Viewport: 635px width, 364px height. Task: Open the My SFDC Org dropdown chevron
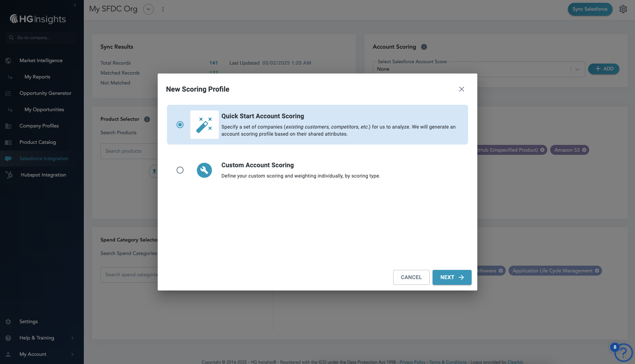point(148,9)
